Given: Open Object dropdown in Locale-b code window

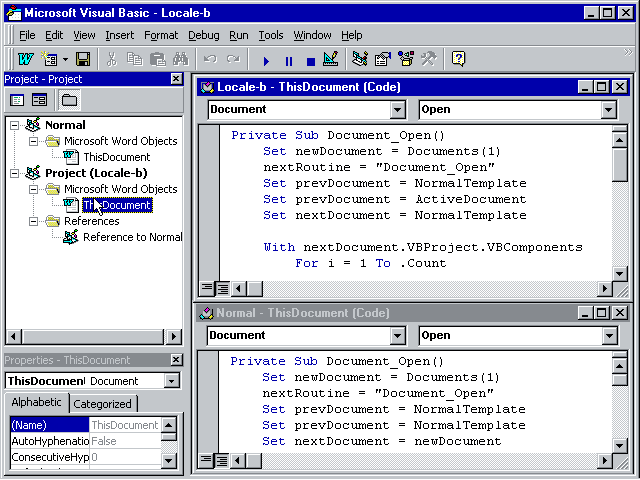Looking at the screenshot, I should pos(397,110).
